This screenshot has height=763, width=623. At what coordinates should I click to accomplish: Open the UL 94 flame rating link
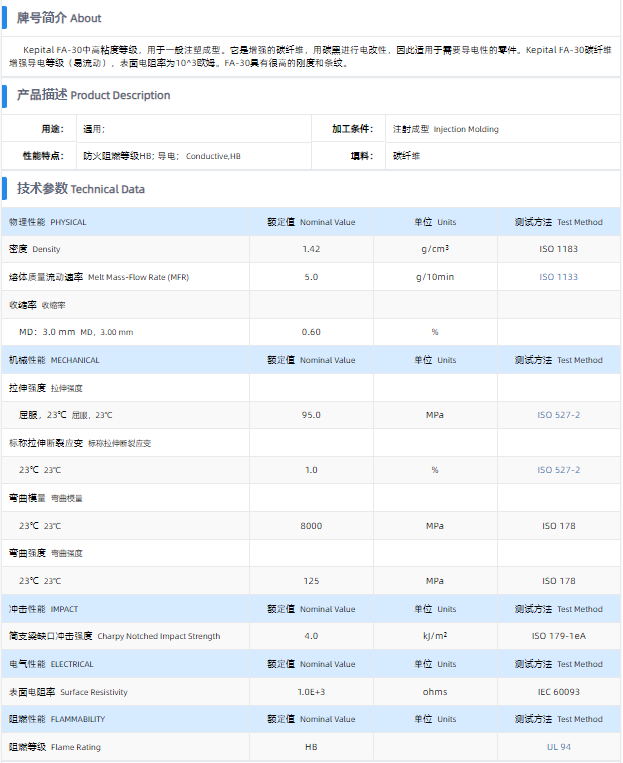(x=559, y=747)
